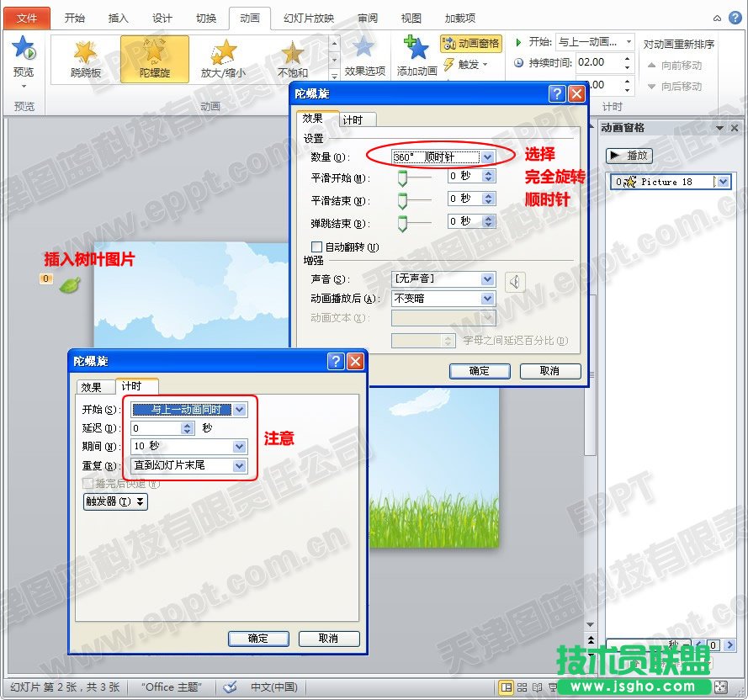Switch to the 计时 tab in the 陀螺旋 dialog
The image size is (748, 700).
[357, 119]
